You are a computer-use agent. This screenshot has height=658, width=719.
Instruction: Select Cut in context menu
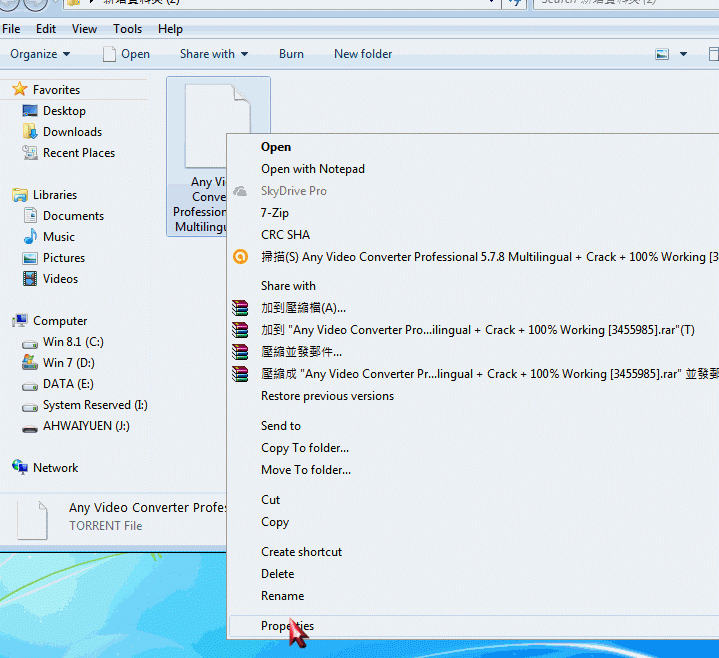click(474, 499)
